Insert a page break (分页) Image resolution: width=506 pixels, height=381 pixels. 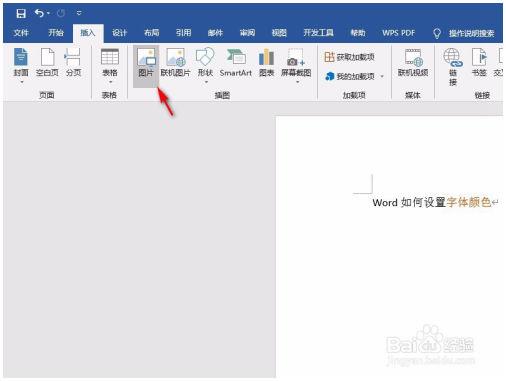pyautogui.click(x=73, y=63)
